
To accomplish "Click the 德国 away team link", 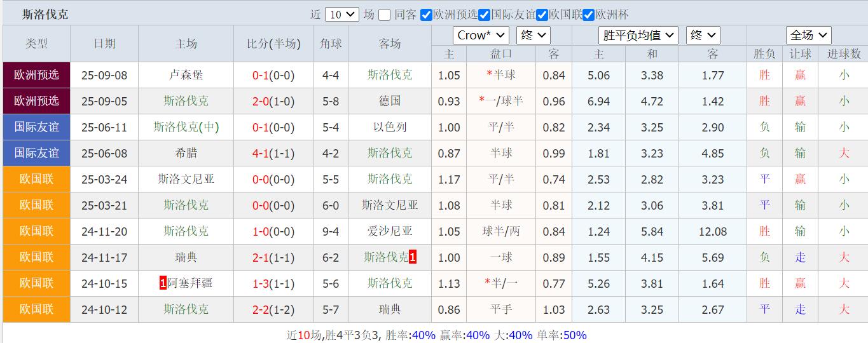I will tap(389, 101).
